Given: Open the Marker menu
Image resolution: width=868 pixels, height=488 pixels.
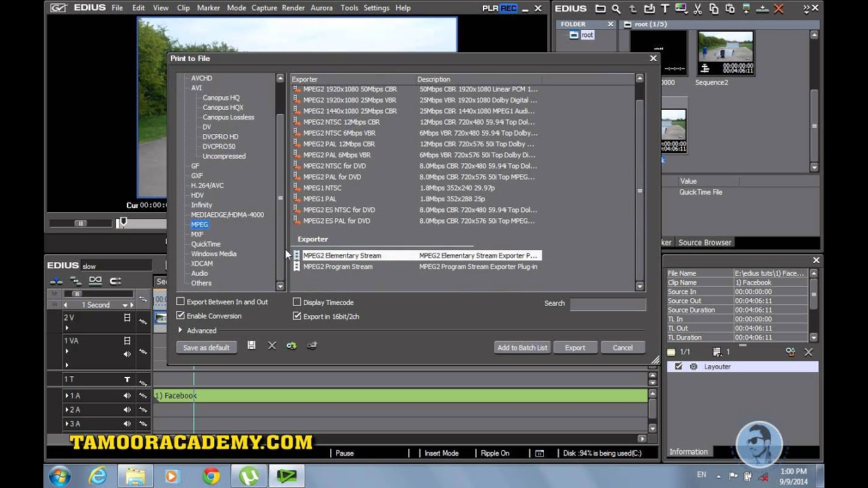Looking at the screenshot, I should pos(208,8).
